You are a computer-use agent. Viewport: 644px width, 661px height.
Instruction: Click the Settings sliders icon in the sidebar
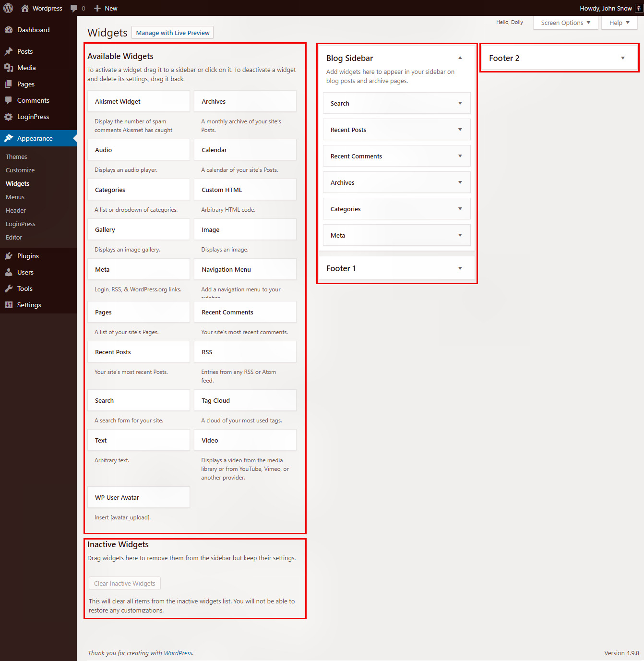[x=9, y=305]
